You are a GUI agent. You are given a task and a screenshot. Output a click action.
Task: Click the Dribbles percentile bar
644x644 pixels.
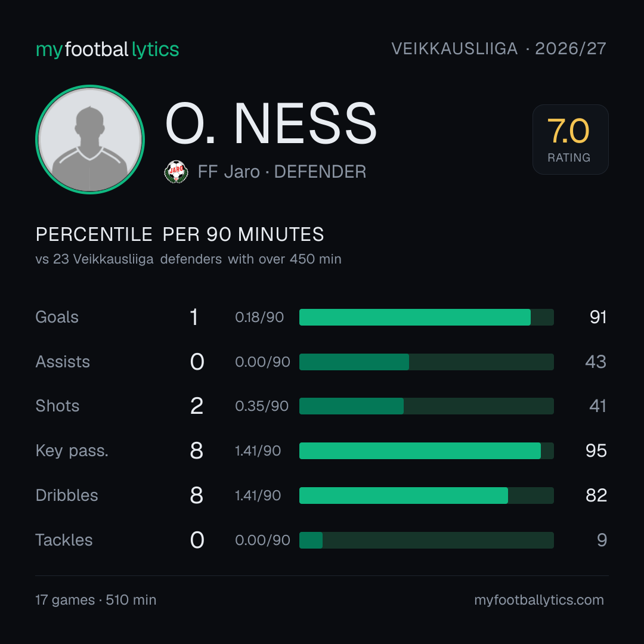[426, 496]
